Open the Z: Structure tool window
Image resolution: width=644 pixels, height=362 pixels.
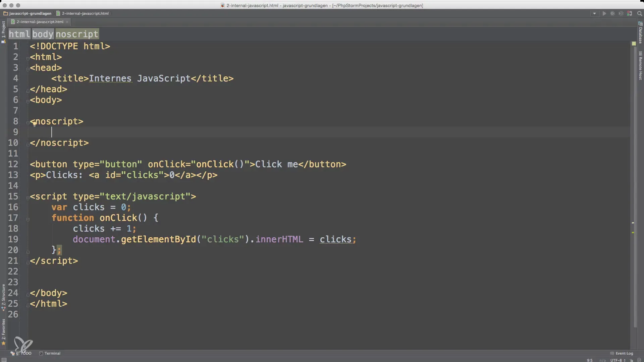tap(3, 297)
